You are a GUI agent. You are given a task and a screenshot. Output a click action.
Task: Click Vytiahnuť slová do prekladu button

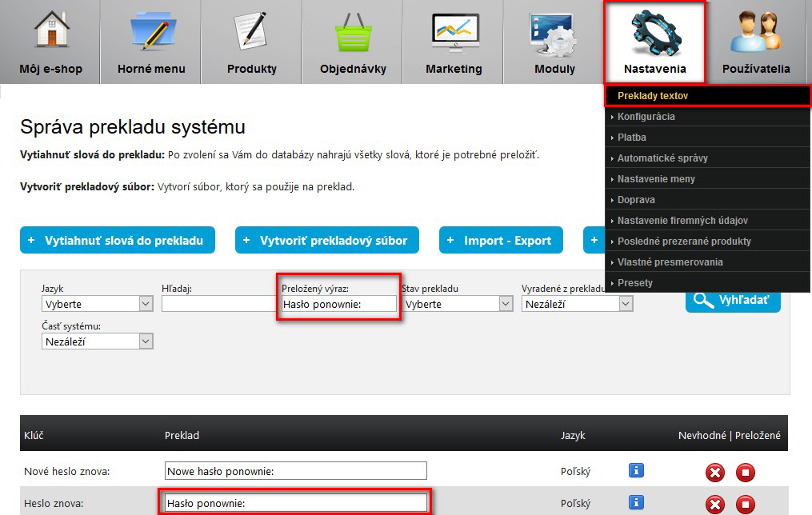117,240
